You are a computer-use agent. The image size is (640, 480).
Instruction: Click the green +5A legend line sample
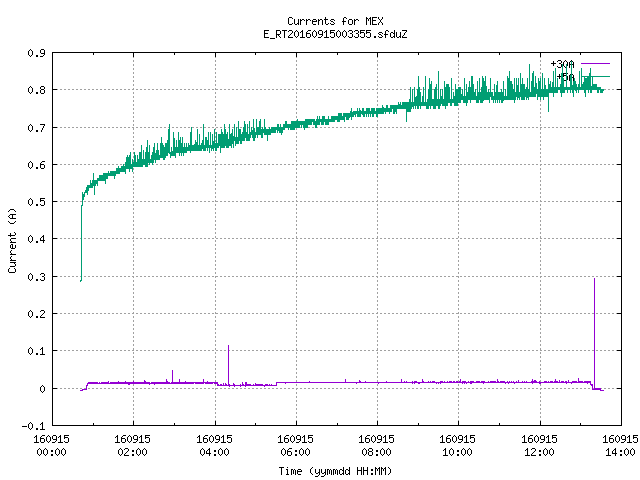(596, 76)
